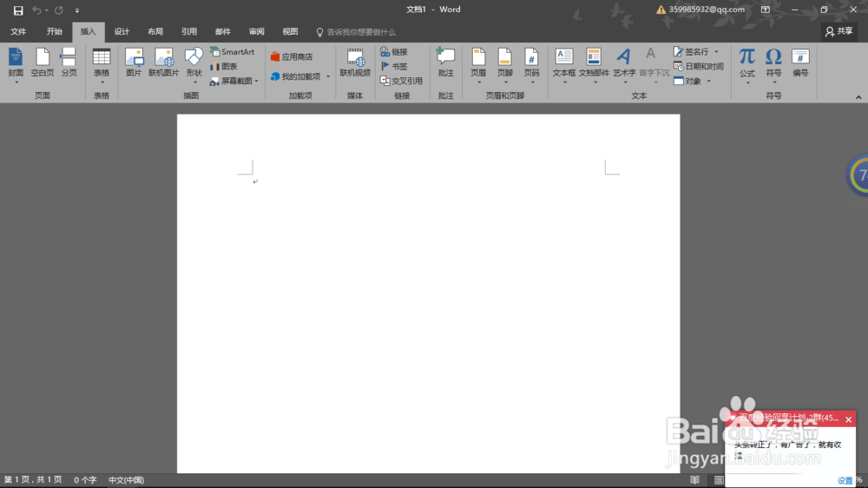868x488 pixels.
Task: Insert an Equation (公式)
Action: (746, 65)
